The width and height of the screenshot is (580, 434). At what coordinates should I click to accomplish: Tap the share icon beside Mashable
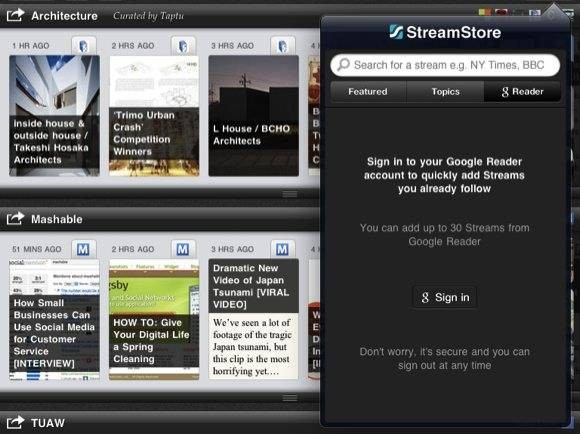tap(15, 218)
